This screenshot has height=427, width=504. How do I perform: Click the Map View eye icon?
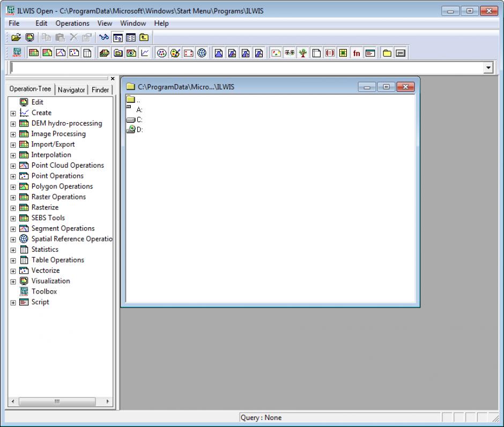[131, 53]
